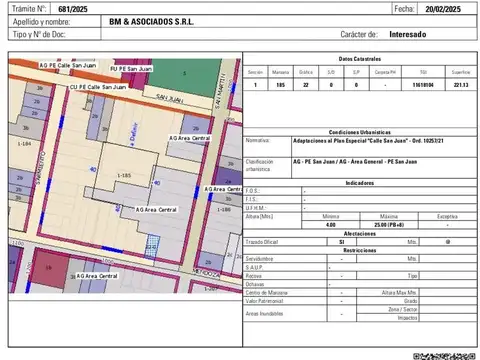Click the 'Altura [Mts.]' label
The width and height of the screenshot is (480, 360).
259,216
